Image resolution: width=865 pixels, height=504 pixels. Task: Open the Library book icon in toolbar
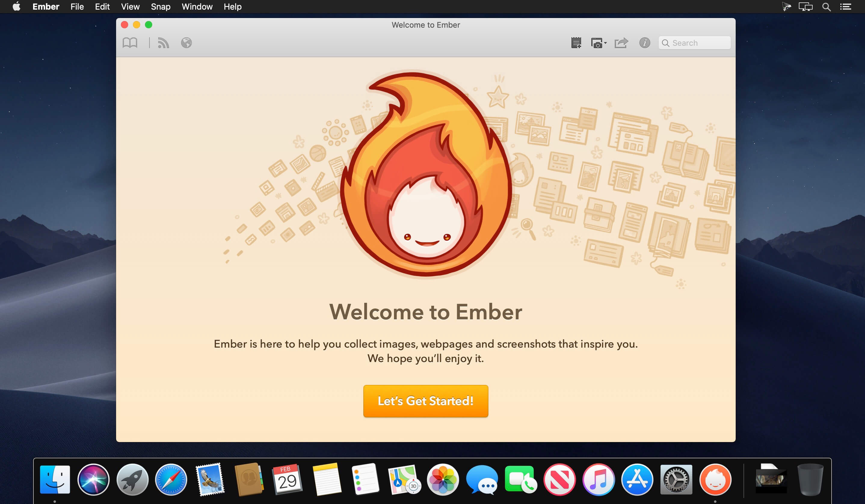coord(130,43)
